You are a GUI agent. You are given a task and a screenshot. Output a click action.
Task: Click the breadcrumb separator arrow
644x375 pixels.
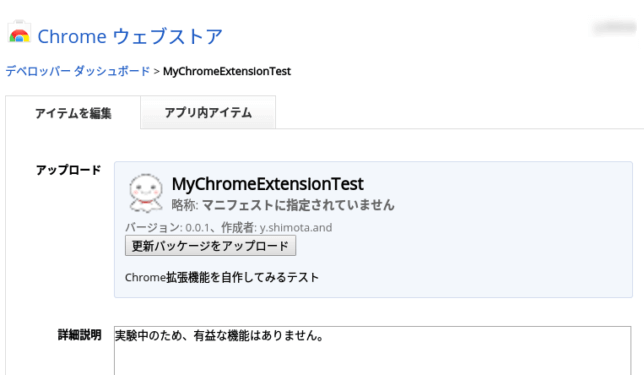point(156,71)
